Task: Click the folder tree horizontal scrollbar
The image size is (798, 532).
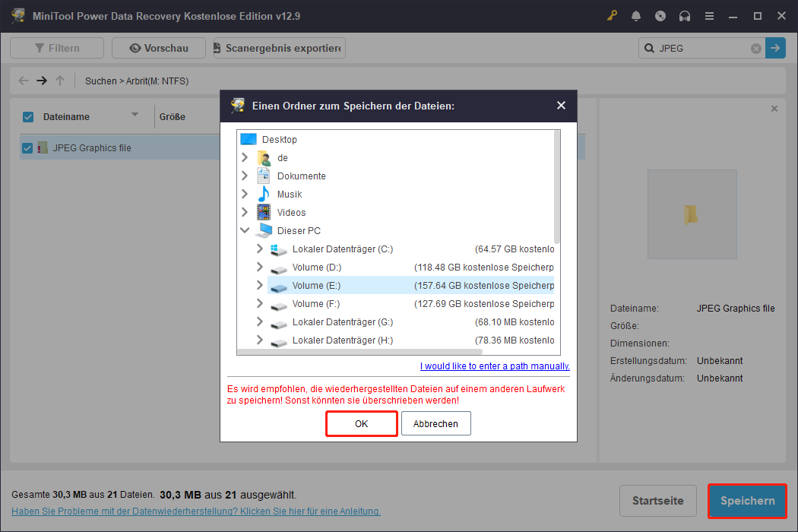Action: (x=359, y=351)
